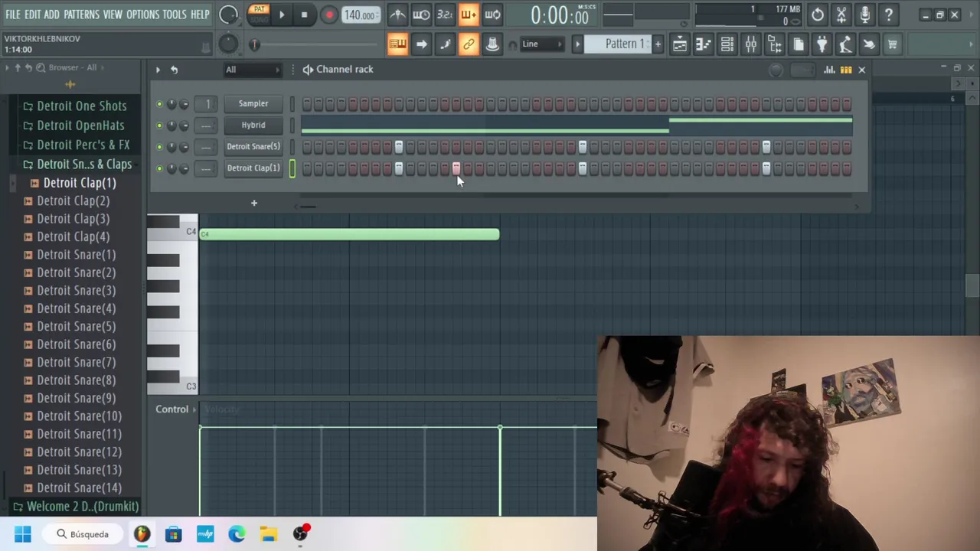The height and width of the screenshot is (551, 980).
Task: Toggle first step of Sampler row
Action: (x=307, y=104)
